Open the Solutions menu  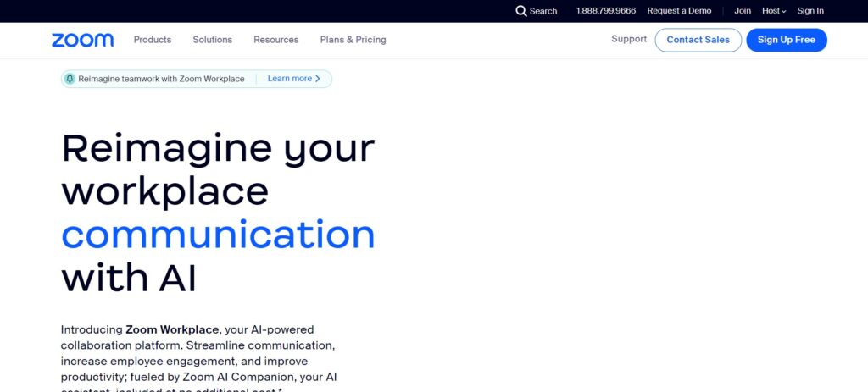pos(213,40)
